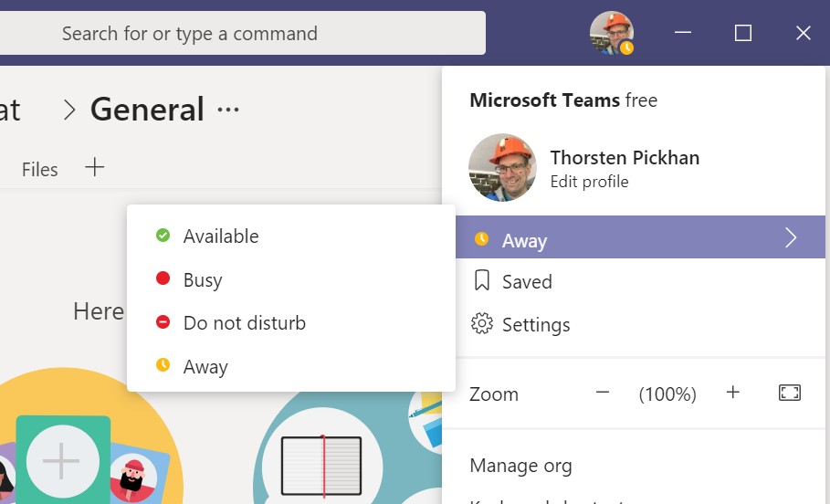Screen dimensions: 830x504
Task: Add a tab with the plus icon
Action: 94,168
